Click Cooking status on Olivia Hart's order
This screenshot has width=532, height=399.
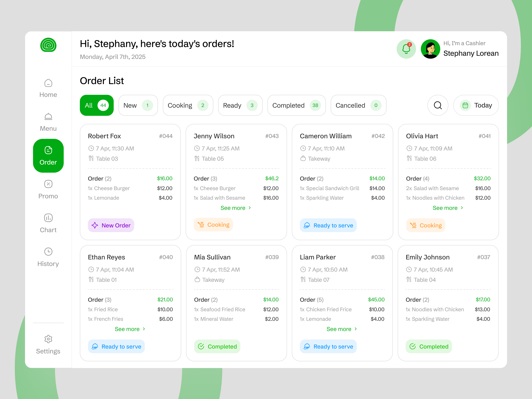[x=426, y=225]
